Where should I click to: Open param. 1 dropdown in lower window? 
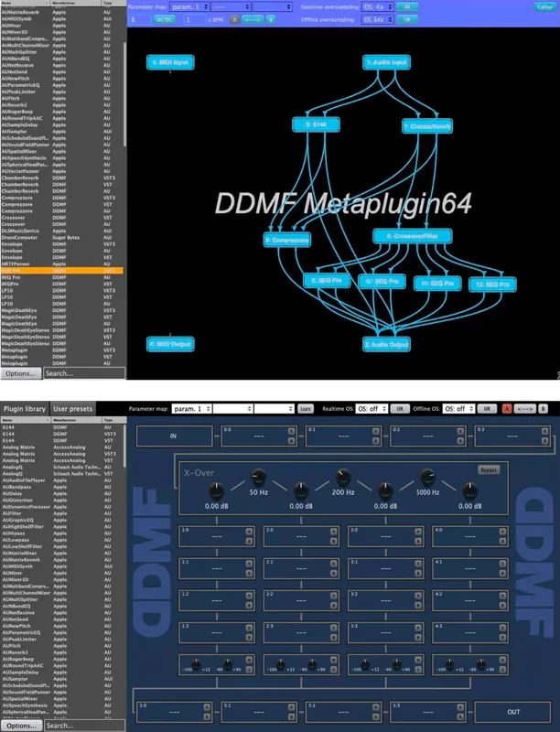[192, 409]
